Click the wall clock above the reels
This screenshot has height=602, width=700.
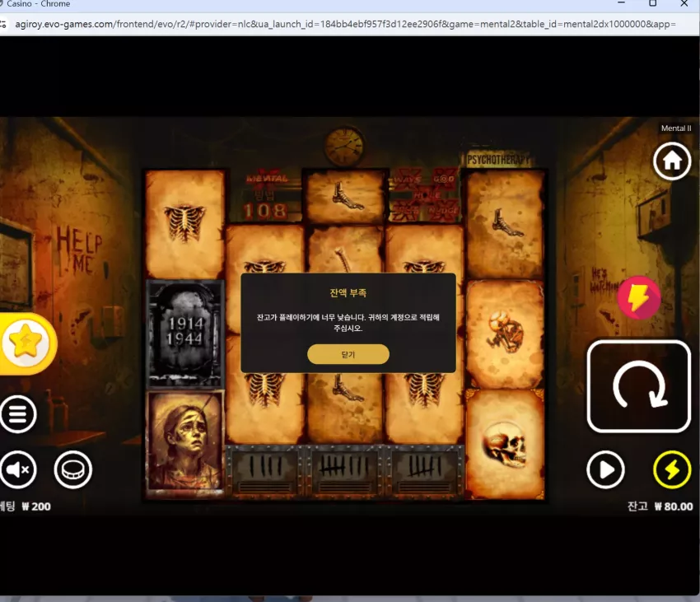pyautogui.click(x=343, y=146)
